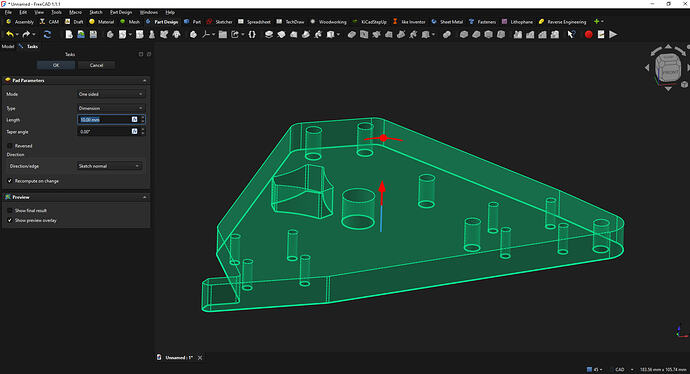The image size is (690, 374).
Task: Open the Sketch menu
Action: tap(95, 12)
